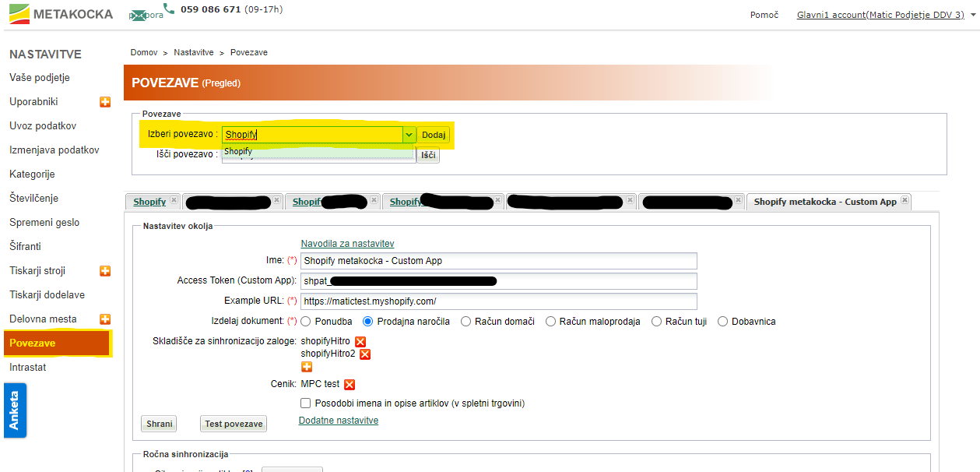The width and height of the screenshot is (980, 472).
Task: Open the Tiskarji stroji sidebar item
Action: click(x=37, y=271)
